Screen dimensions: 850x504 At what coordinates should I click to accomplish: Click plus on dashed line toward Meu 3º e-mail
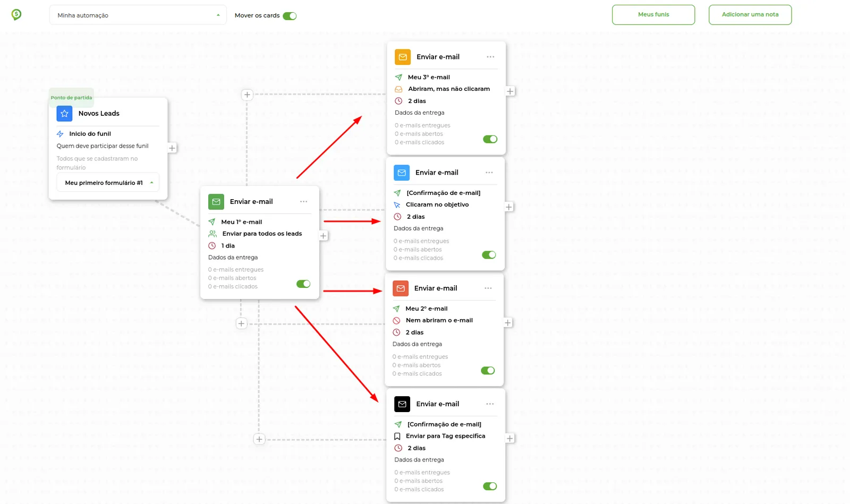247,95
